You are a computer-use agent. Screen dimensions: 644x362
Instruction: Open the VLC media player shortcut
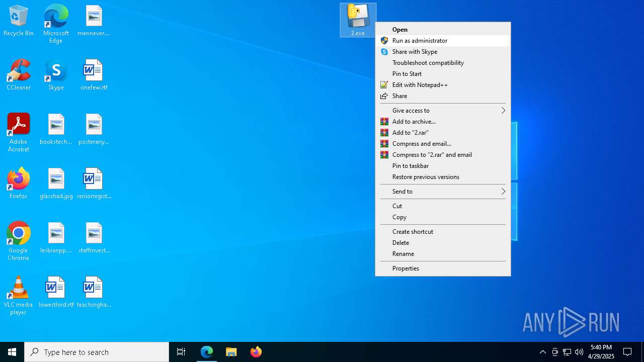coord(19,296)
